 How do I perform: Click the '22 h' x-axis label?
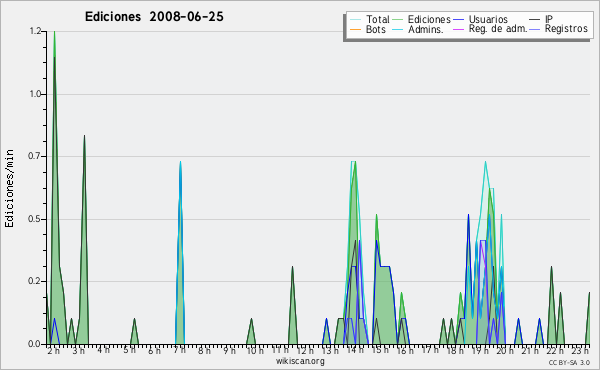(555, 351)
